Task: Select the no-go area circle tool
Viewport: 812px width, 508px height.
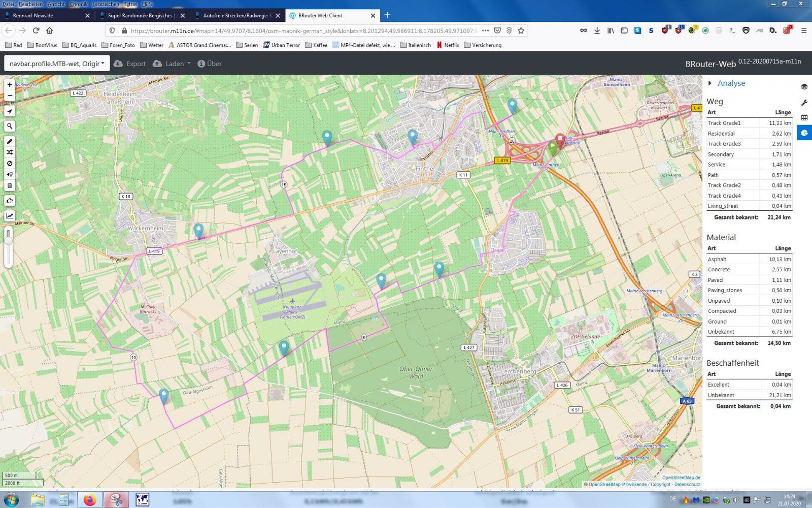Action: click(x=10, y=164)
